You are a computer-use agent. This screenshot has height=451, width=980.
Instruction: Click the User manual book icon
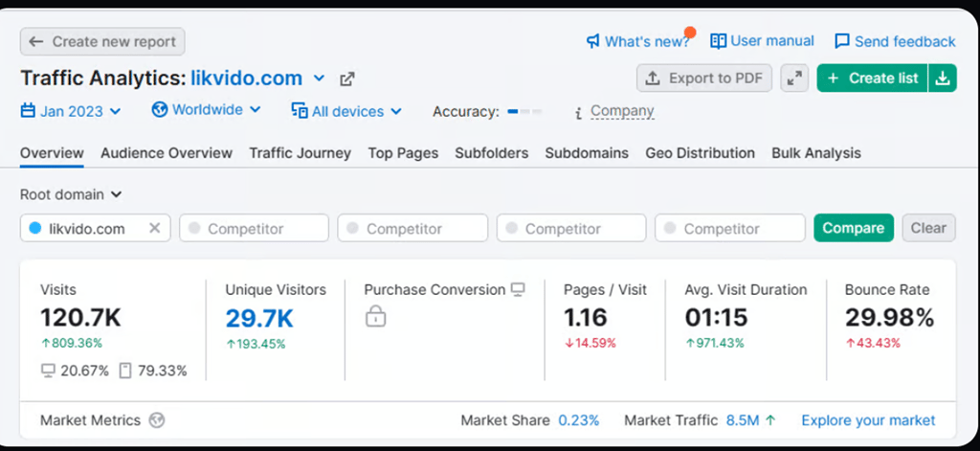click(x=718, y=41)
